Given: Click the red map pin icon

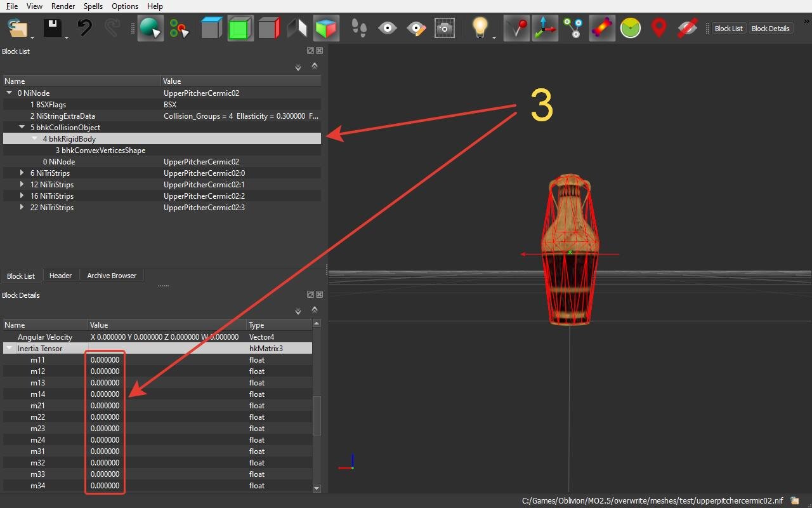Looking at the screenshot, I should [x=659, y=29].
